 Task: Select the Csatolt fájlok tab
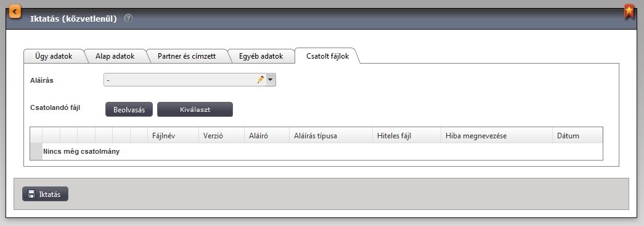tap(327, 56)
